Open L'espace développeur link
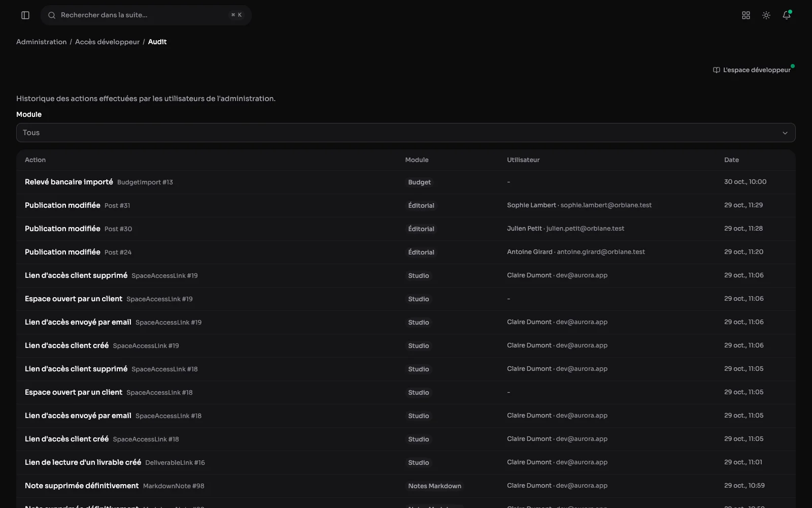Image resolution: width=812 pixels, height=508 pixels. pyautogui.click(x=752, y=70)
